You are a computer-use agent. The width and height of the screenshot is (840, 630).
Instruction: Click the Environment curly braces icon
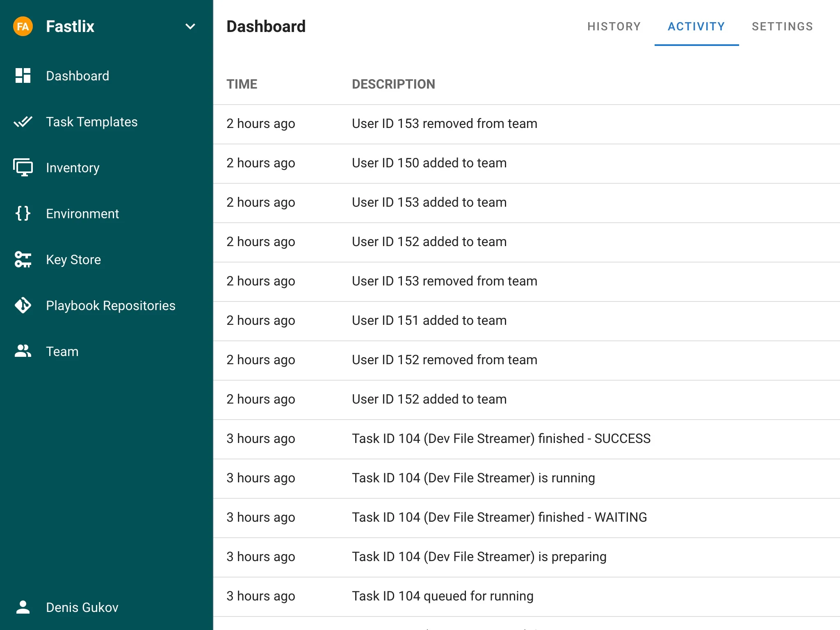pos(23,214)
